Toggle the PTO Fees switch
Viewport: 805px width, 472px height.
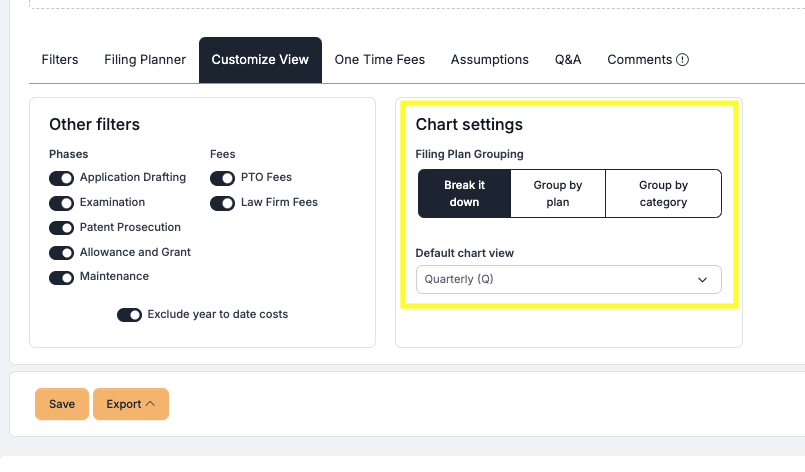[222, 178]
